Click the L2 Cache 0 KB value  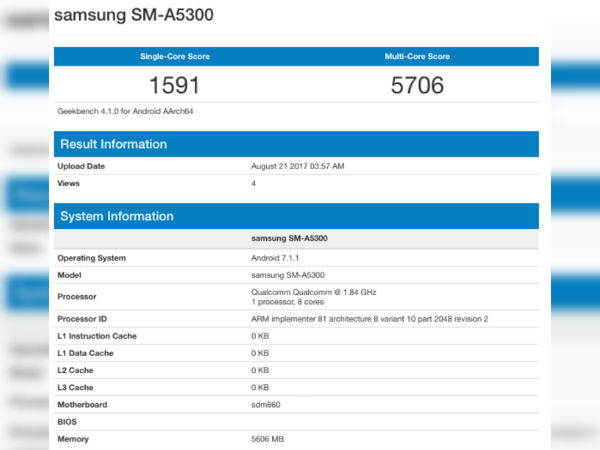coord(260,370)
